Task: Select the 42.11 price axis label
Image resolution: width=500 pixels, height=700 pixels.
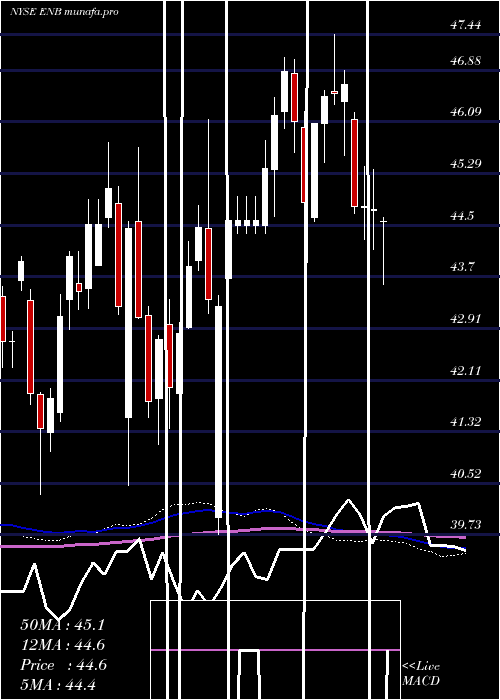Action: [466, 371]
